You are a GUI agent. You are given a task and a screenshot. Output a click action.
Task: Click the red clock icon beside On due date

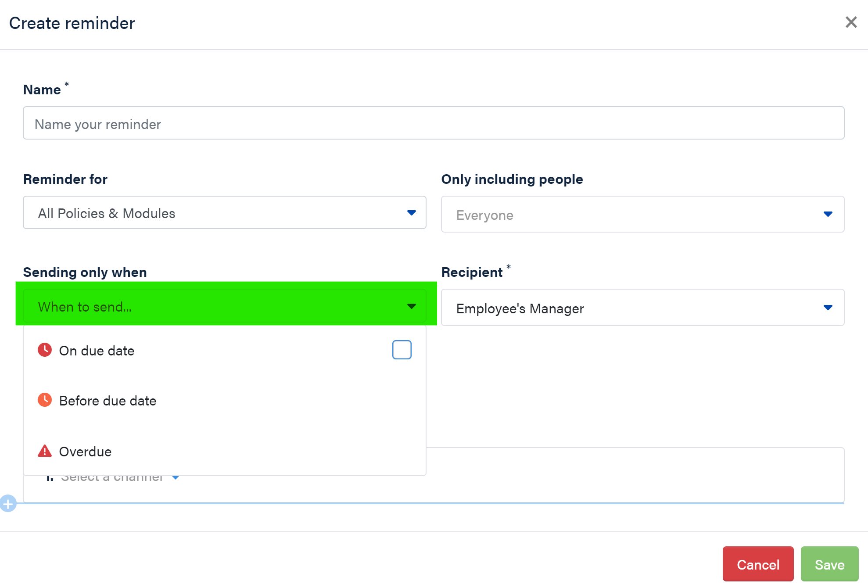[45, 350]
